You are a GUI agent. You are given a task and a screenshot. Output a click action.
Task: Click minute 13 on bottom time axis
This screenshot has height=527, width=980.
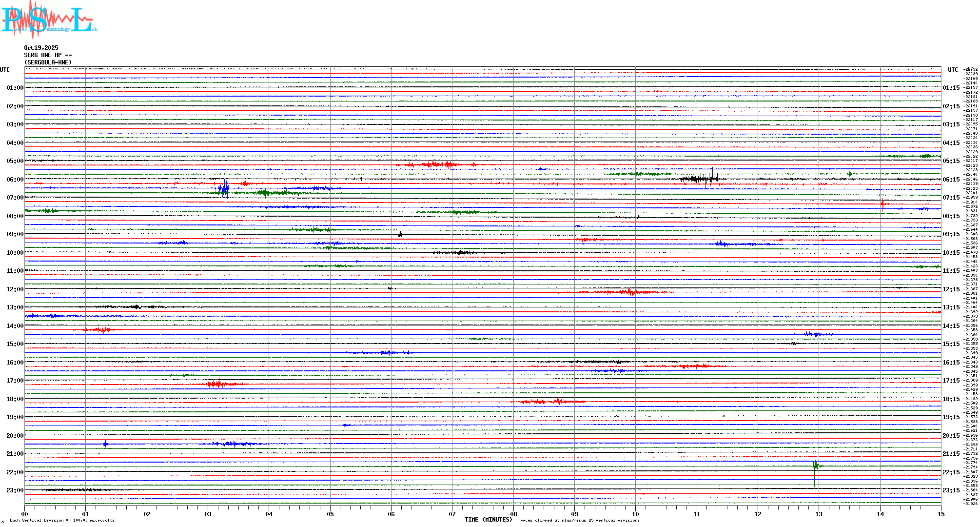pyautogui.click(x=819, y=514)
